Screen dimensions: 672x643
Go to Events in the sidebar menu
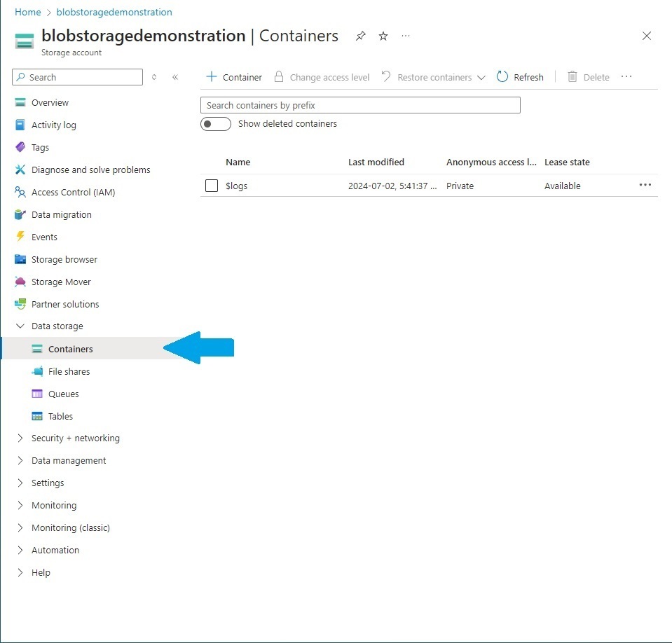(44, 237)
